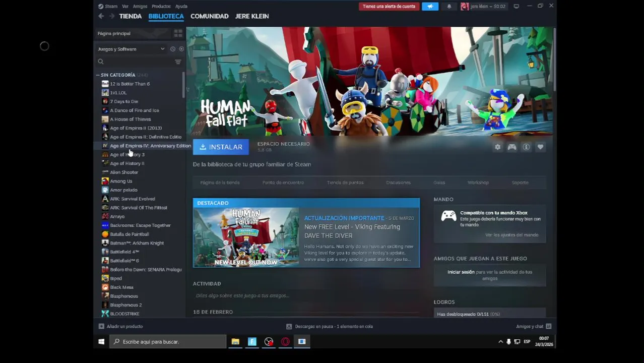Image resolution: width=644 pixels, height=363 pixels.
Task: Click Página principal in the sidebar
Action: click(114, 33)
